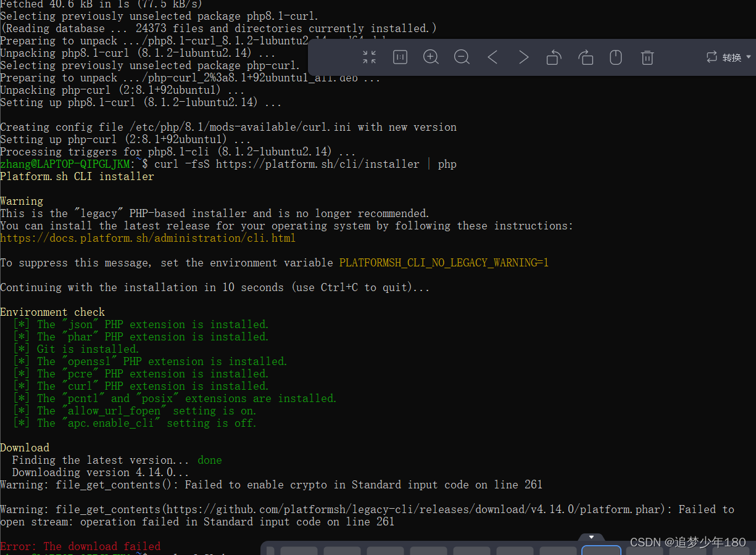Rotate the image counterclockwise
The image size is (756, 555).
point(554,57)
